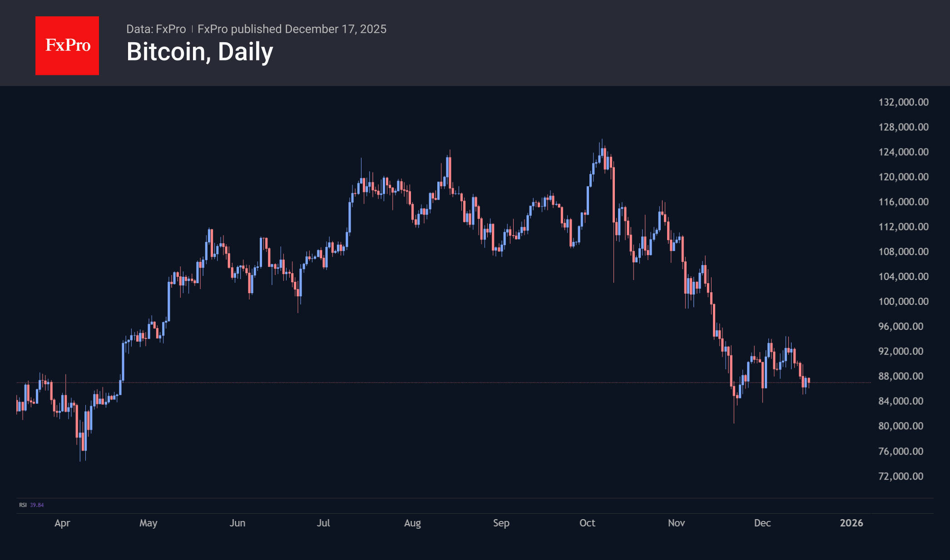Screen dimensions: 950x560
Task: Select the Apr label on time axis
Action: tap(62, 523)
